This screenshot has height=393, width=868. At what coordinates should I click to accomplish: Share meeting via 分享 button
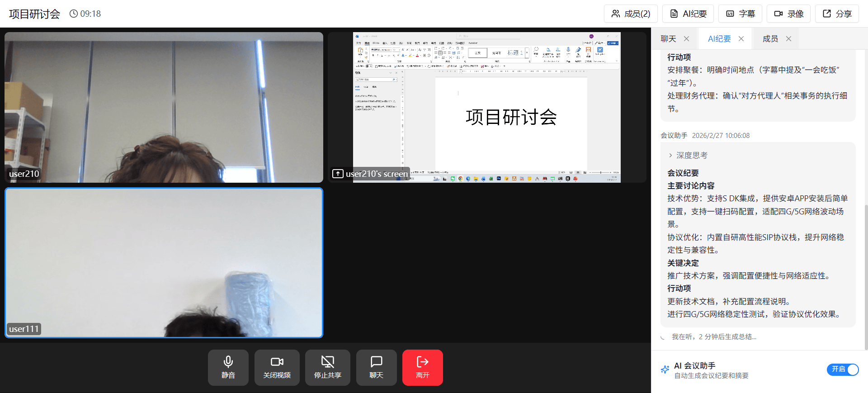click(837, 14)
